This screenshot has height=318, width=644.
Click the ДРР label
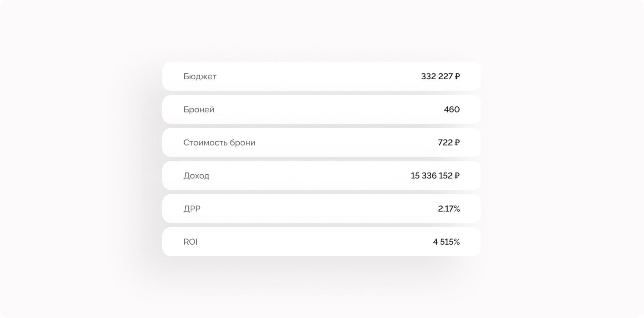coord(192,209)
